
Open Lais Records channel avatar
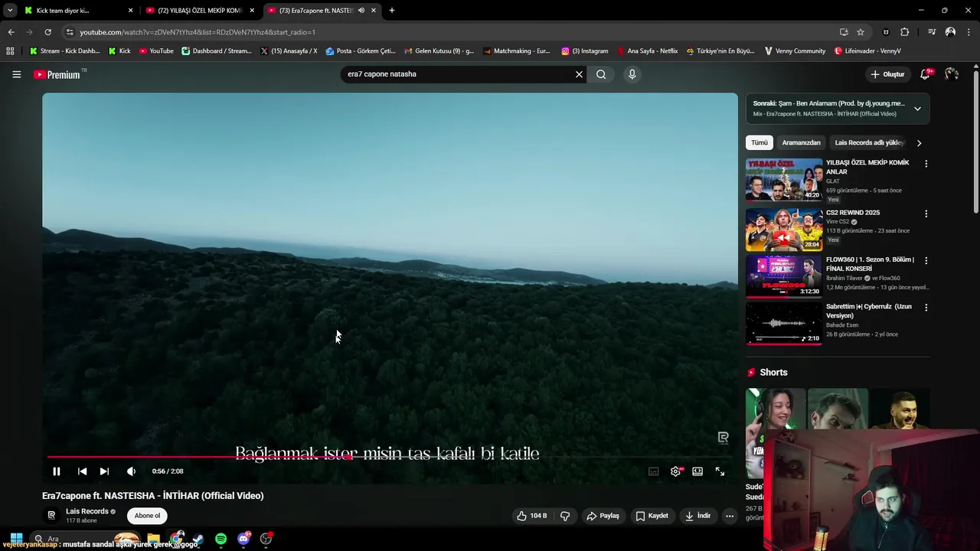[x=51, y=515]
